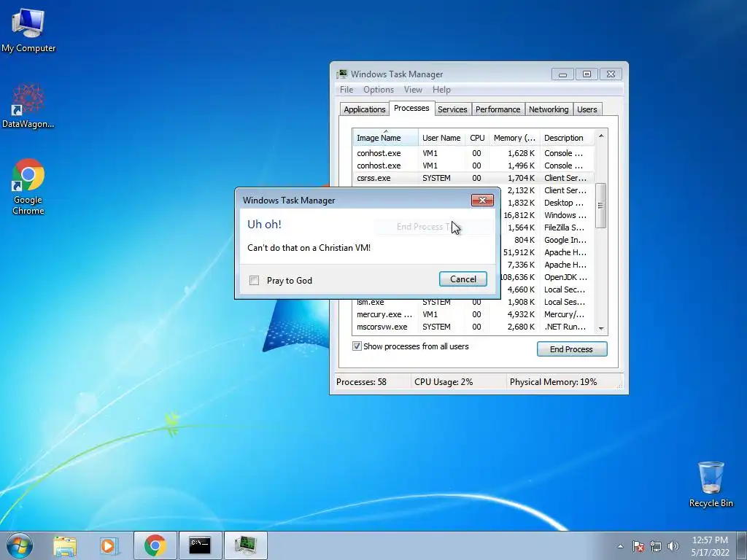Open the File menu in Task Manager

click(x=347, y=90)
